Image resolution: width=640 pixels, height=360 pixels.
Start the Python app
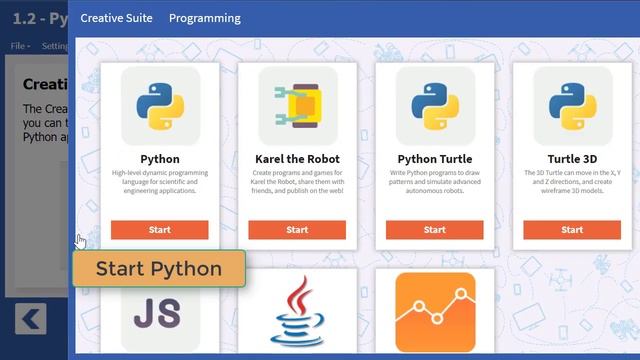(160, 230)
